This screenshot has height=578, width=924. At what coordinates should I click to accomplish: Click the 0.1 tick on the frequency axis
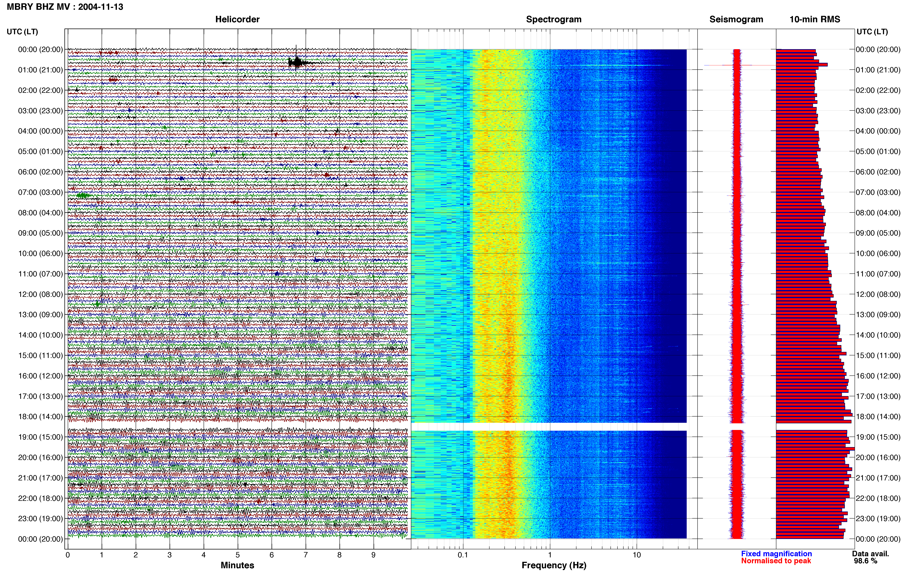pyautogui.click(x=463, y=555)
